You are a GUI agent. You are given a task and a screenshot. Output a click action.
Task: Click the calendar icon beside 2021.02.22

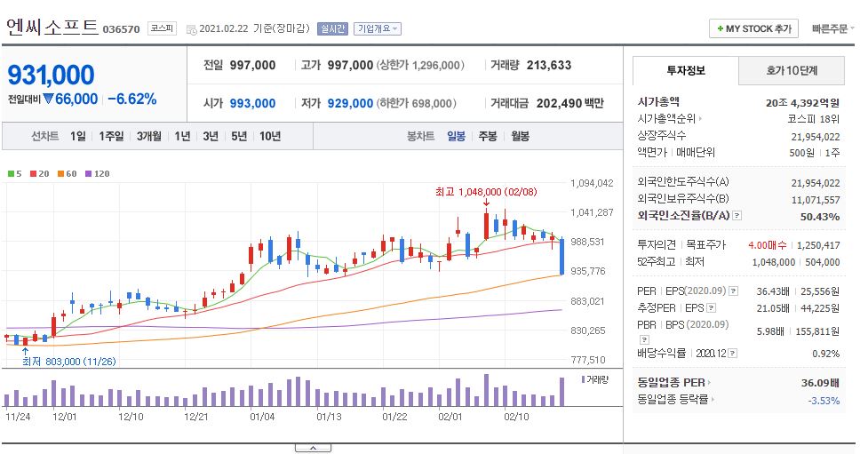192,29
